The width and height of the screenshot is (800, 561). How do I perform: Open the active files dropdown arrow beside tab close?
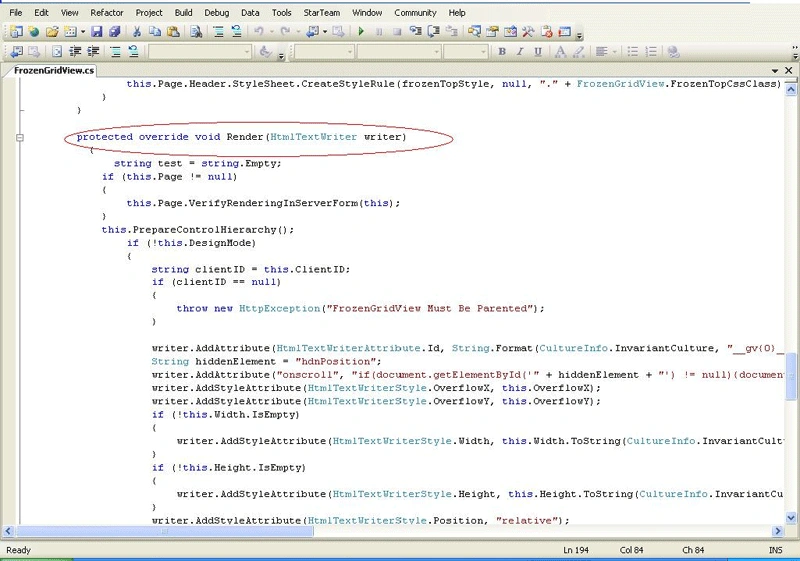pyautogui.click(x=775, y=70)
